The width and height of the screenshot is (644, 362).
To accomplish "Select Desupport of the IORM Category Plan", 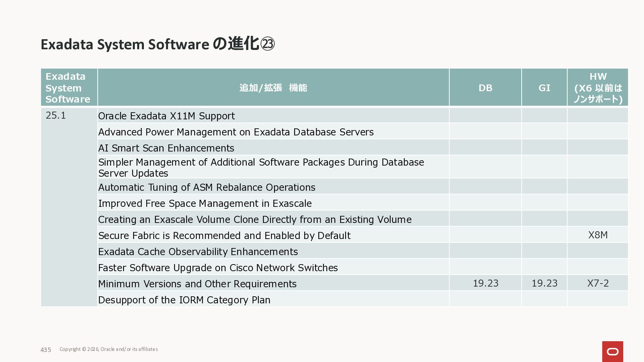I will [x=184, y=300].
